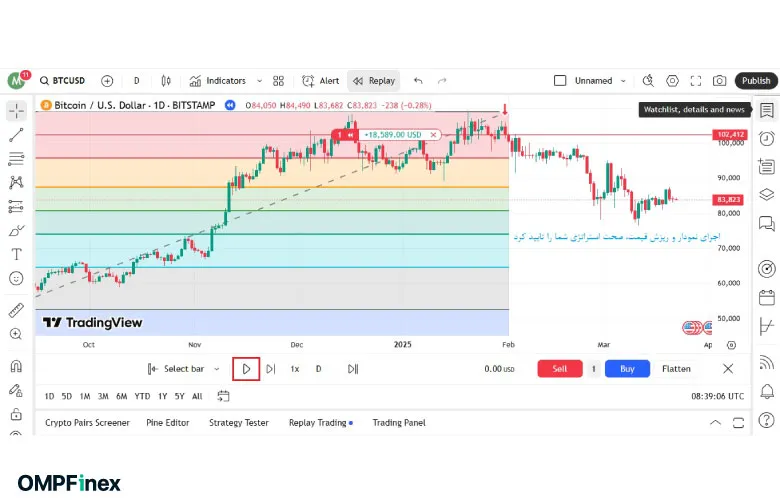Image resolution: width=780 pixels, height=503 pixels.
Task: Open the emoji icons tool
Action: pos(16,278)
